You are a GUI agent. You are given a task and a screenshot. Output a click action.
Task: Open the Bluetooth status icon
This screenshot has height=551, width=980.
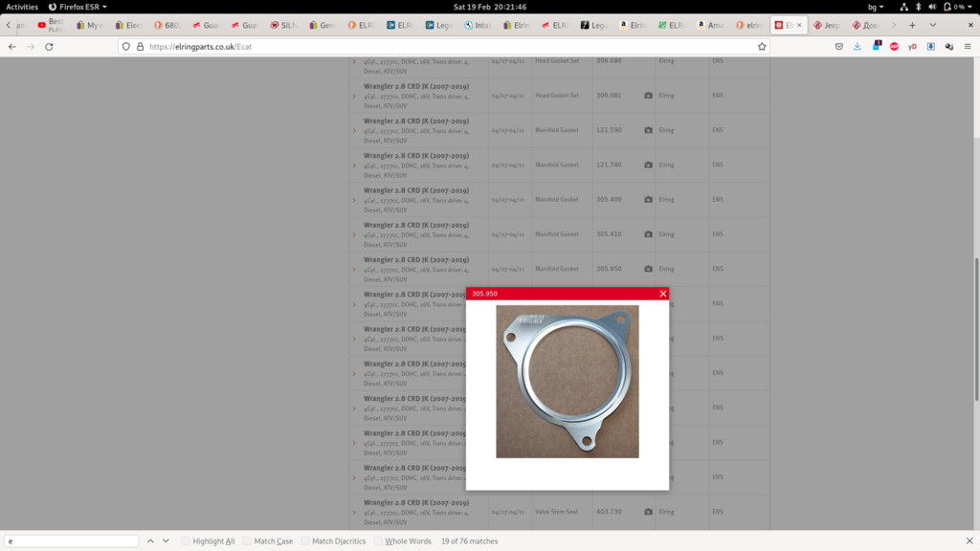click(918, 7)
